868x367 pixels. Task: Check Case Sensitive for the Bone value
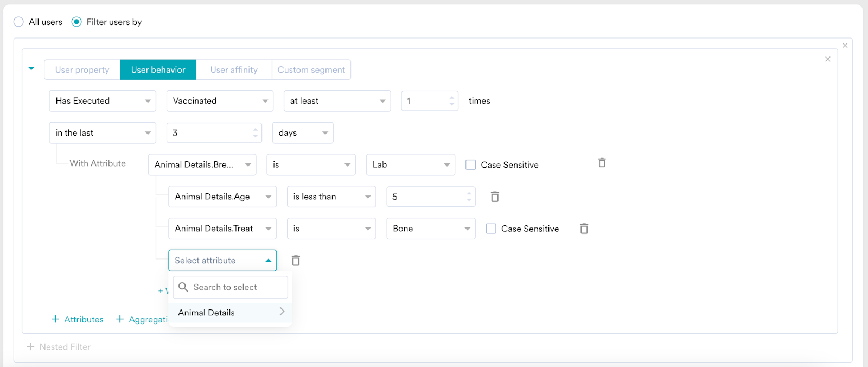(491, 229)
